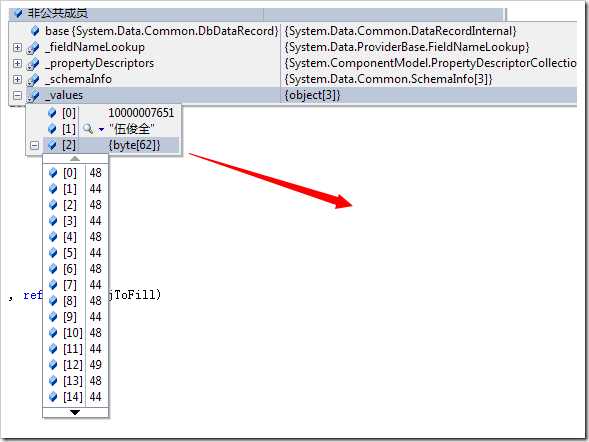Click the {byte[62]} value
This screenshot has height=442, width=589.
[x=134, y=145]
